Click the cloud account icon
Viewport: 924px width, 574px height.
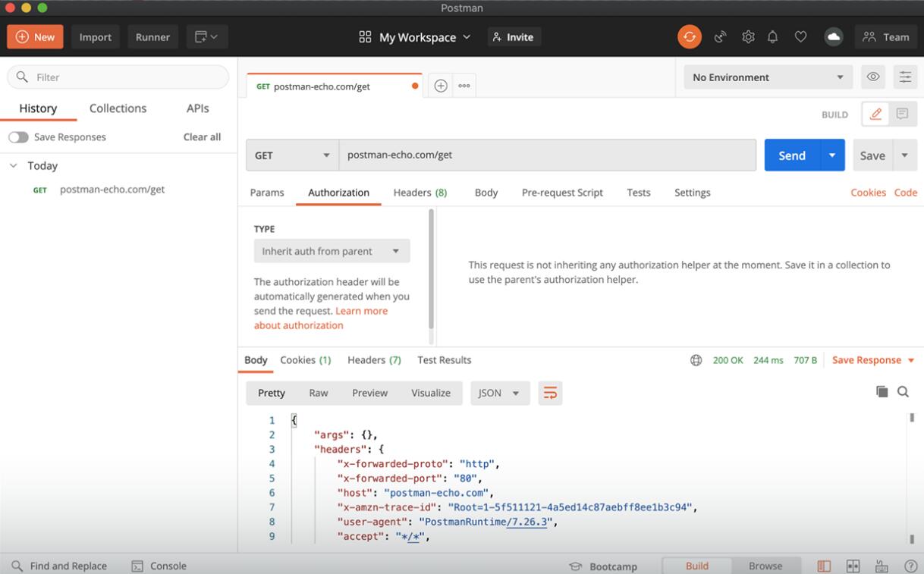(x=834, y=36)
